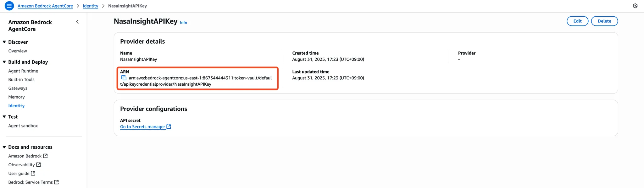Select the ARN value text

coord(196,81)
